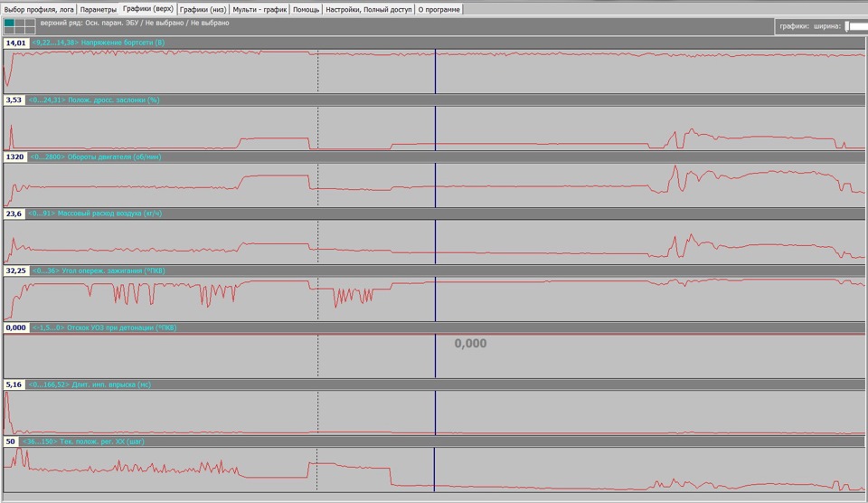
Task: Click the 14,01 voltage value box
Action: 15,43
